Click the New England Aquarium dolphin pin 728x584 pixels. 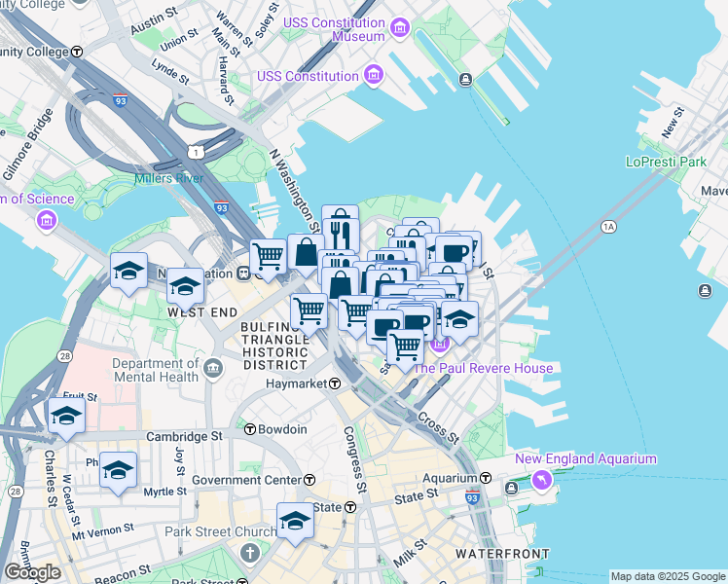tap(542, 481)
